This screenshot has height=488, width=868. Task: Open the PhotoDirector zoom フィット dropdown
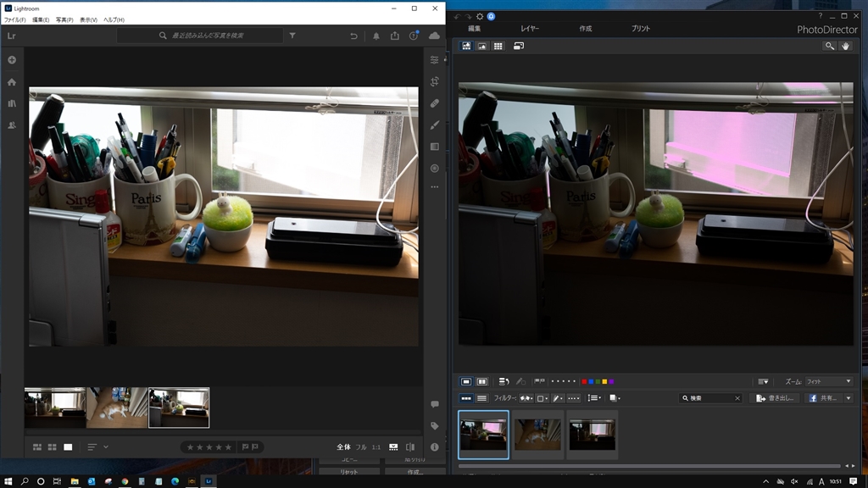828,382
